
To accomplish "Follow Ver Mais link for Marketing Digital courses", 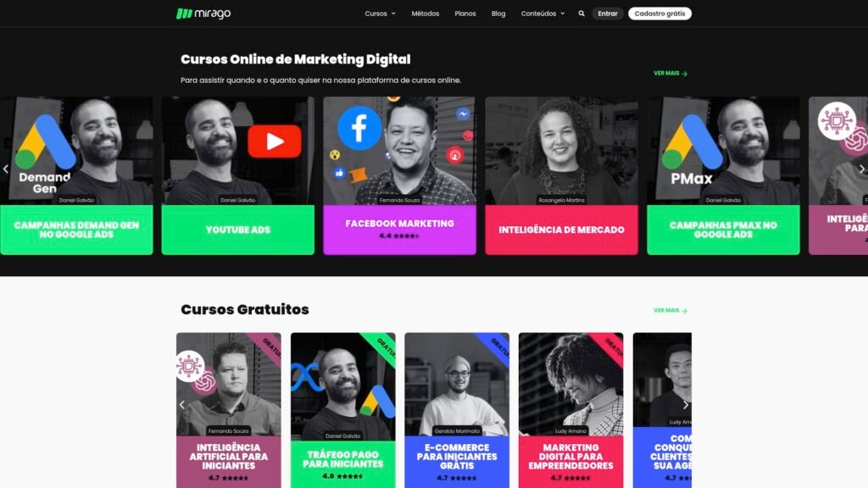I will 670,73.
